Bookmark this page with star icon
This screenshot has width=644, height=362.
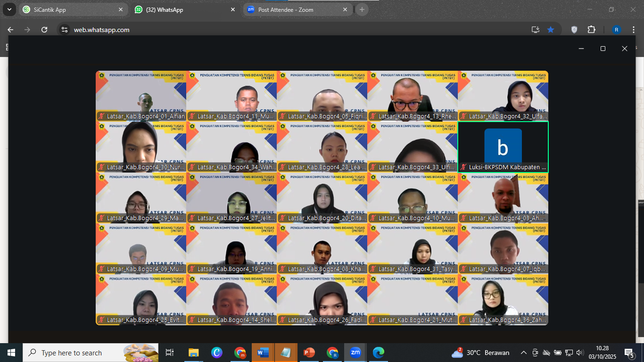click(x=551, y=30)
